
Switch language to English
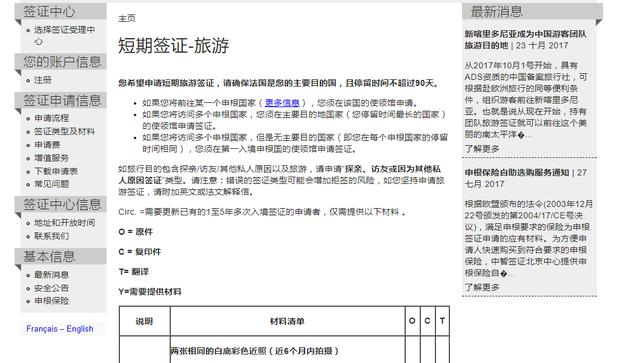coord(80,329)
